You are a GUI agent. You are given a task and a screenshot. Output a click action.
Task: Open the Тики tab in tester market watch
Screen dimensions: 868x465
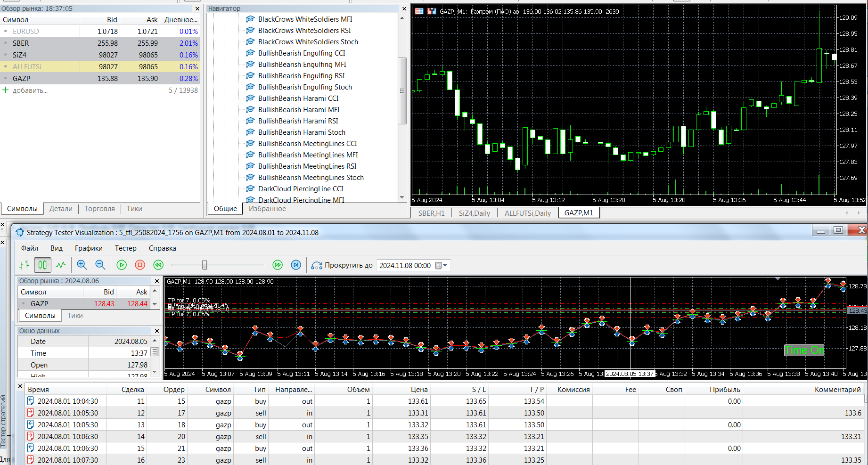click(75, 316)
